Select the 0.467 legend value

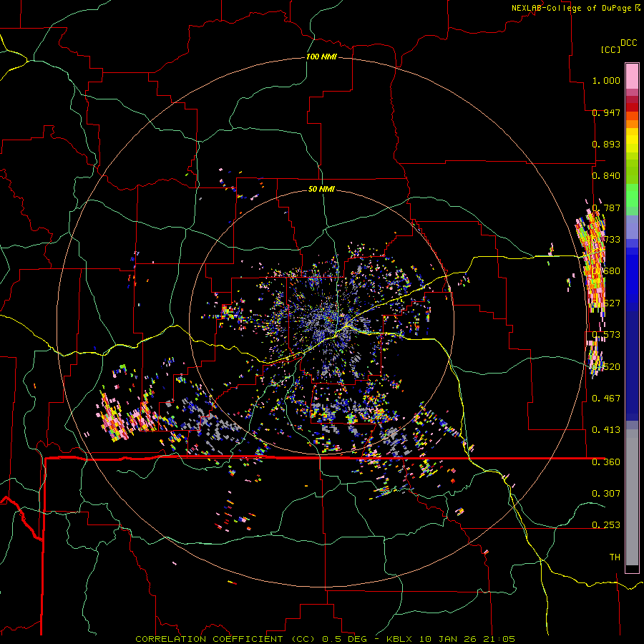tap(606, 398)
